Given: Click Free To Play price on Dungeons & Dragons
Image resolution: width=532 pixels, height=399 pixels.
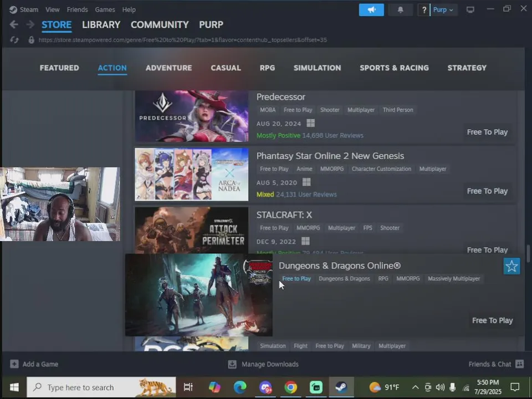Looking at the screenshot, I should click(x=492, y=320).
